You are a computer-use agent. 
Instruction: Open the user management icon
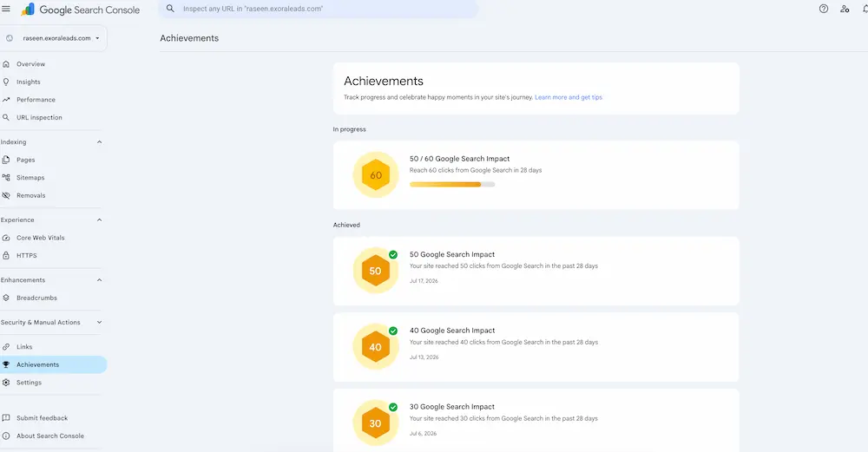pyautogui.click(x=845, y=9)
